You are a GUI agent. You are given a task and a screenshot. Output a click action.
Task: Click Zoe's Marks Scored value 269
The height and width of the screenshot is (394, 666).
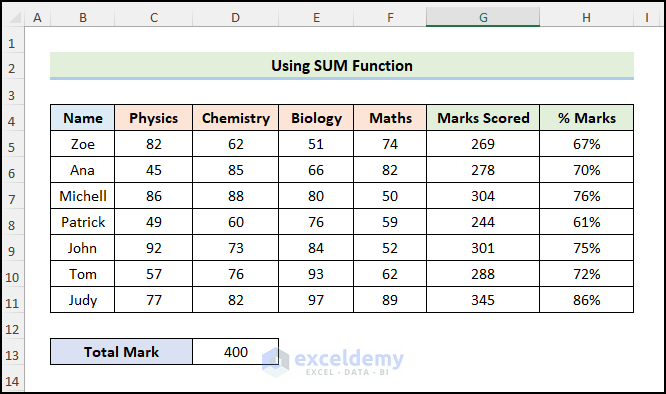[483, 144]
